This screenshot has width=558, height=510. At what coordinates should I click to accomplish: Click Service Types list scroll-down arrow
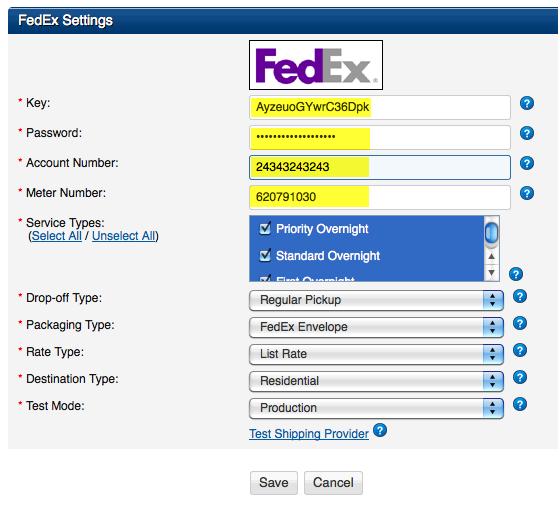point(491,273)
